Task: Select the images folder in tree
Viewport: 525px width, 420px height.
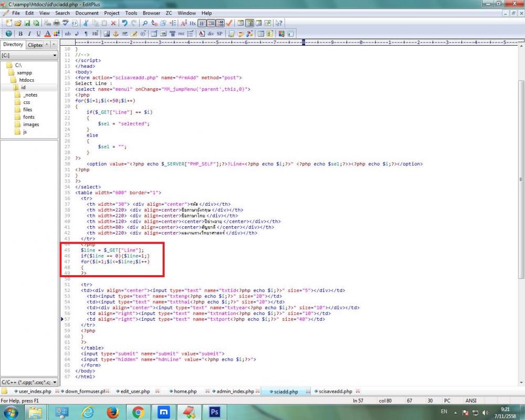Action: pos(31,124)
